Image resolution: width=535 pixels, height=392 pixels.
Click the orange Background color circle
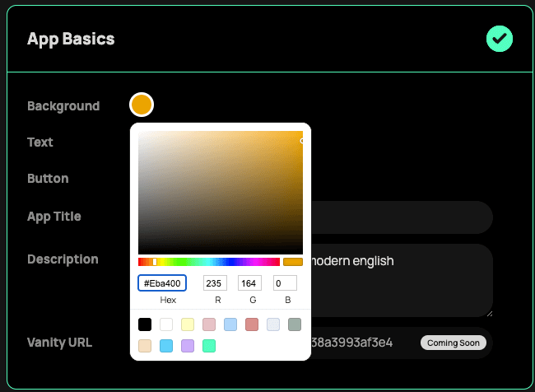[x=142, y=105]
